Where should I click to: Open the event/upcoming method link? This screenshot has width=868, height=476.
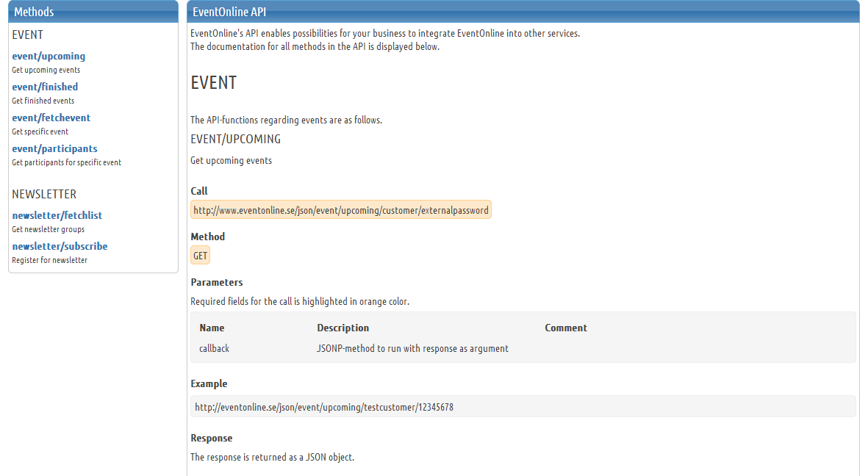pos(49,56)
